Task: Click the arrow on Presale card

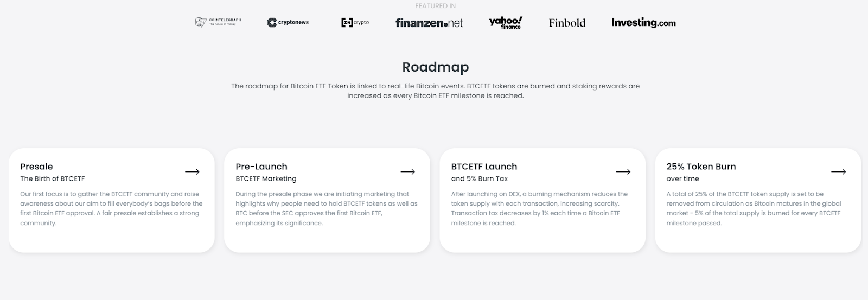Action: coord(192,172)
